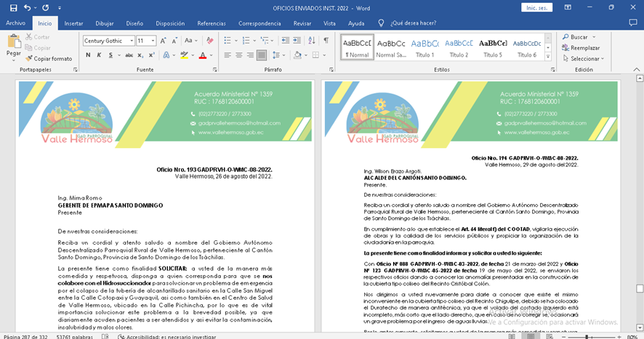This screenshot has width=644, height=339.
Task: Click the Reemplazar replace tool
Action: (x=584, y=48)
